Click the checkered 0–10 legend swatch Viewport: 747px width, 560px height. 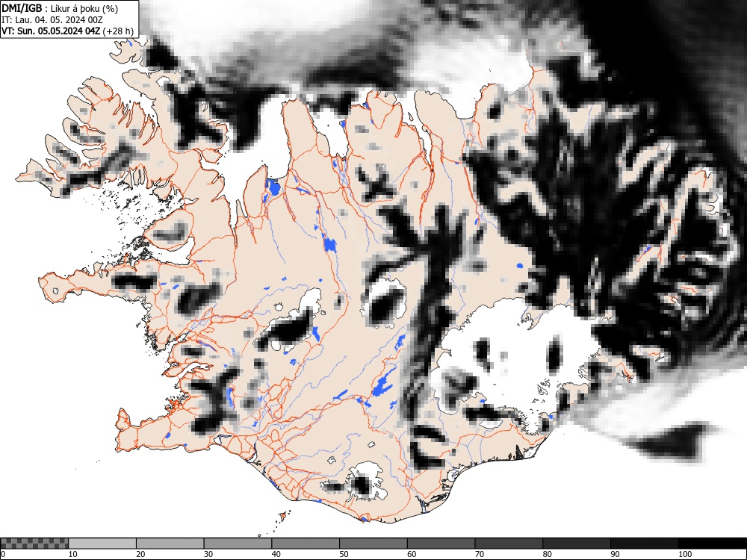[35, 544]
